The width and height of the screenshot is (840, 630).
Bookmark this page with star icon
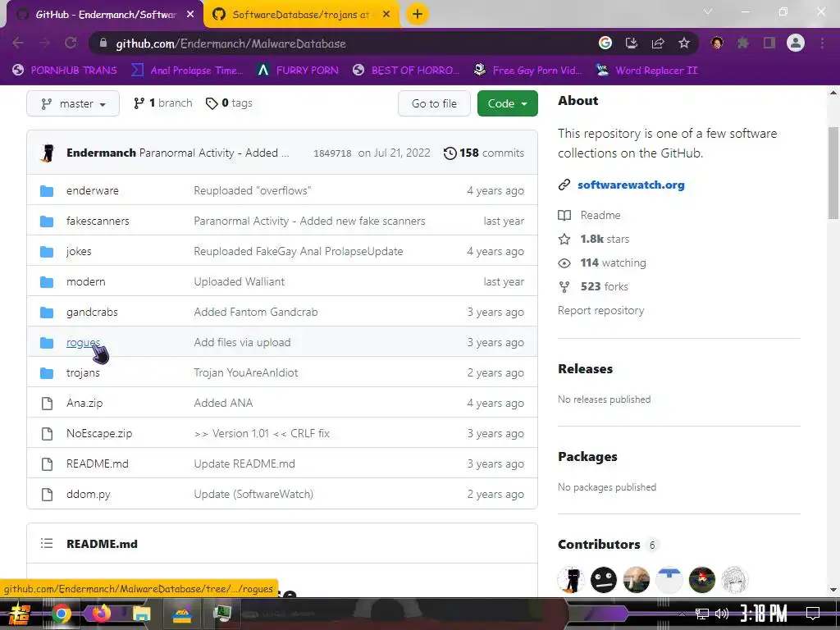[684, 43]
